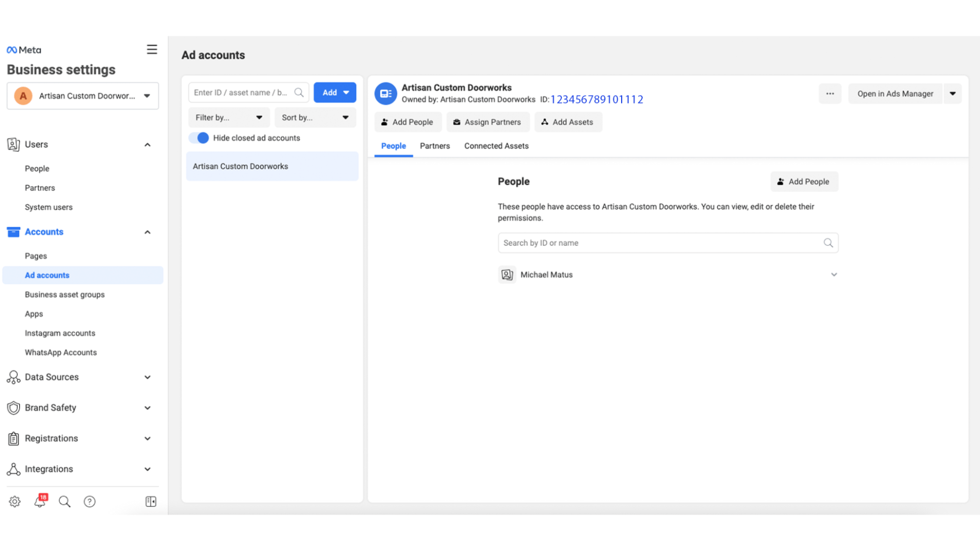Click the Registrations clipboard icon

click(13, 438)
